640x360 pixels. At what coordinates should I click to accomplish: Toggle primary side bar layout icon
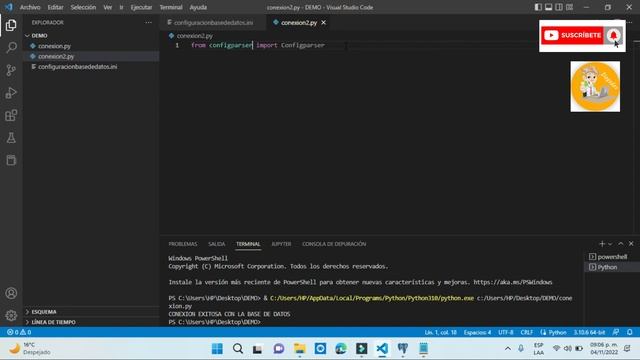coord(538,7)
